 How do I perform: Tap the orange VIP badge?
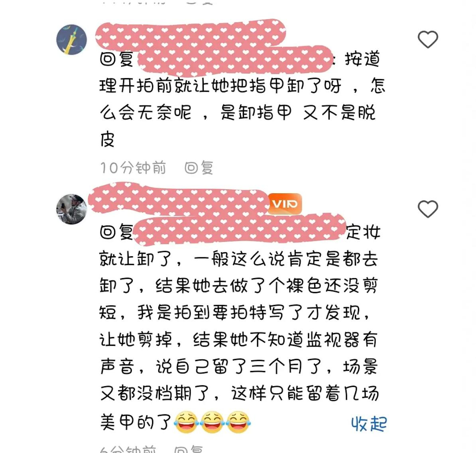pyautogui.click(x=285, y=204)
